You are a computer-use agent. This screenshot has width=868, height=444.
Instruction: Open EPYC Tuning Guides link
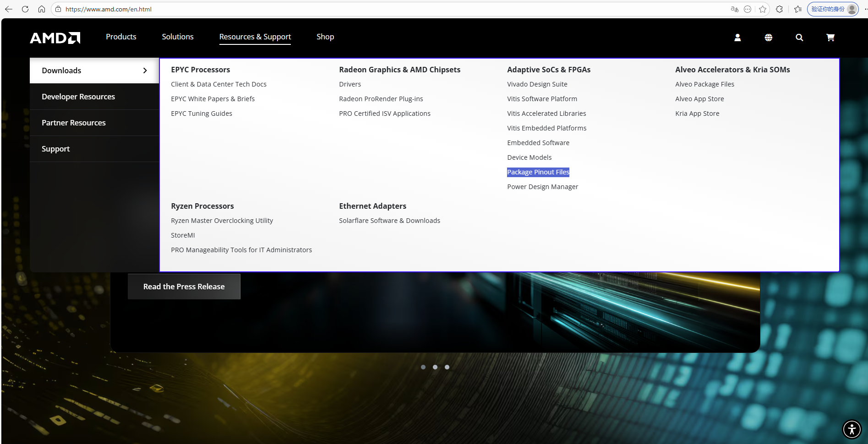click(202, 114)
